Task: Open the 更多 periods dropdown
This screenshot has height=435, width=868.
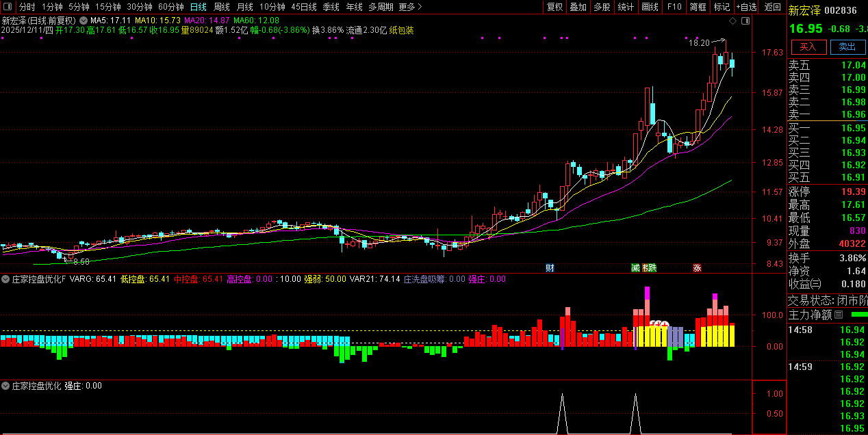Action: point(410,7)
